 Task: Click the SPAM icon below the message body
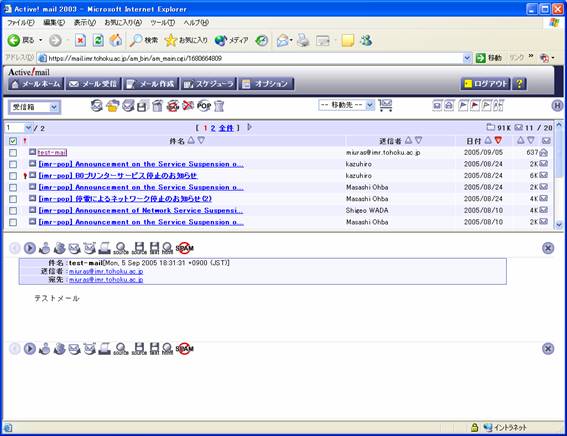(x=184, y=349)
